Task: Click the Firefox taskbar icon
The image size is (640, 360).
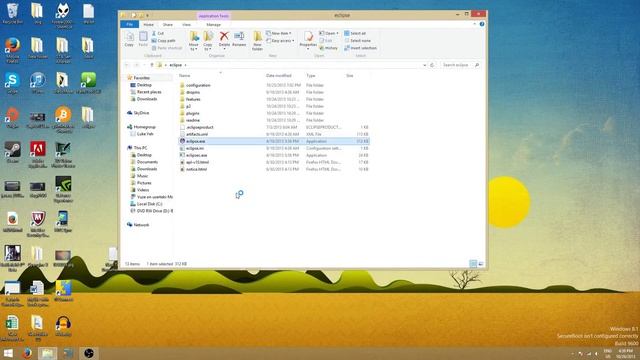Action: pos(27,353)
